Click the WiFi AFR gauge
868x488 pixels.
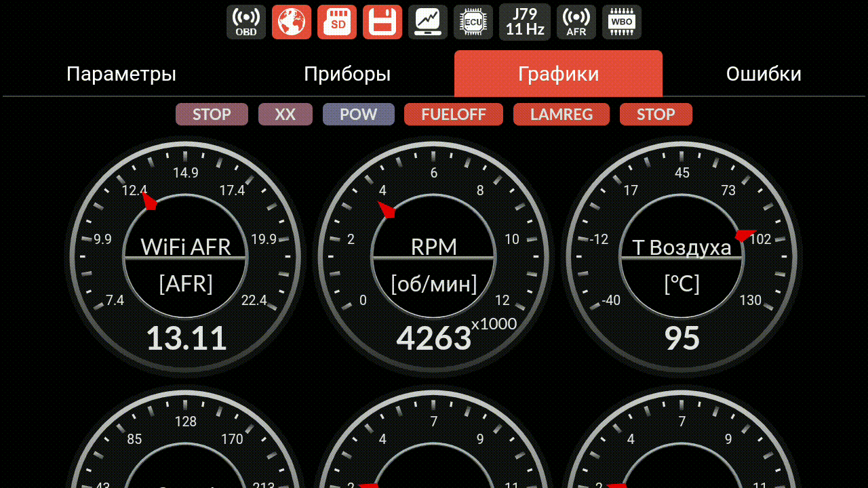coord(186,258)
